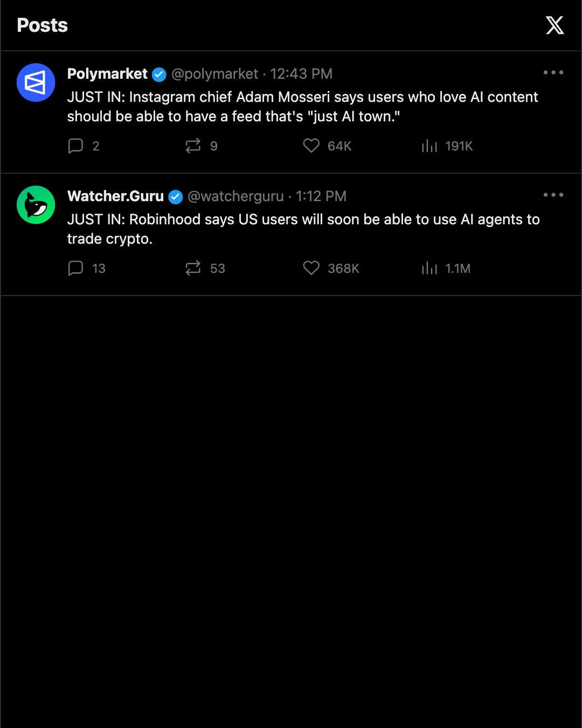Screen dimensions: 582x728
Task: Open the Robinhood AI agents post text
Action: [x=303, y=229]
